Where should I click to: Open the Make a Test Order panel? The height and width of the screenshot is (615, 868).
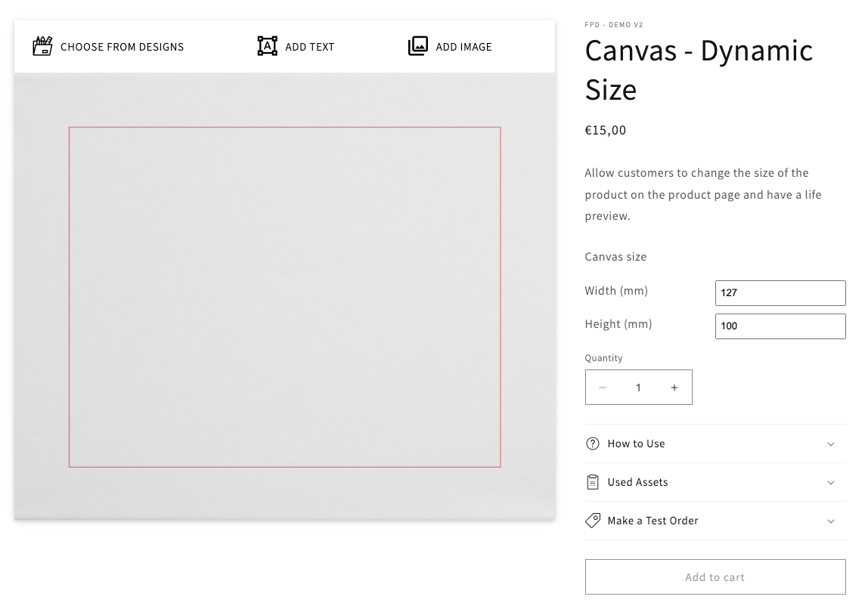[x=715, y=521]
